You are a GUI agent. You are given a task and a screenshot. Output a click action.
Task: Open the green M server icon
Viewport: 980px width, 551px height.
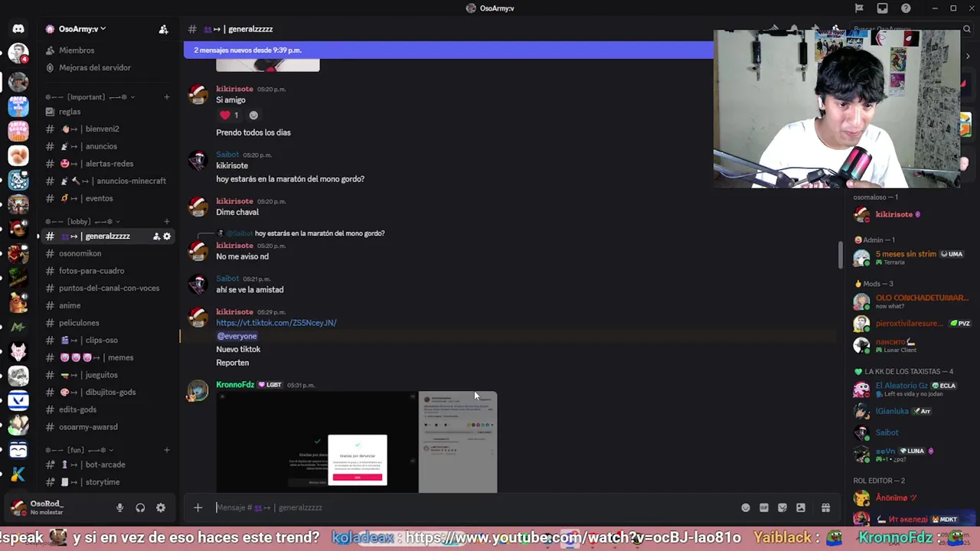pyautogui.click(x=18, y=327)
